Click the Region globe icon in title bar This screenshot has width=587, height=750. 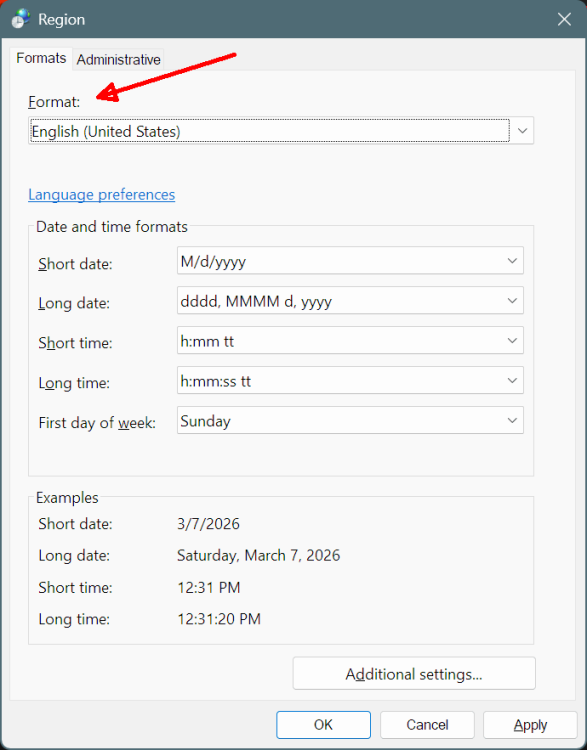click(x=21, y=19)
